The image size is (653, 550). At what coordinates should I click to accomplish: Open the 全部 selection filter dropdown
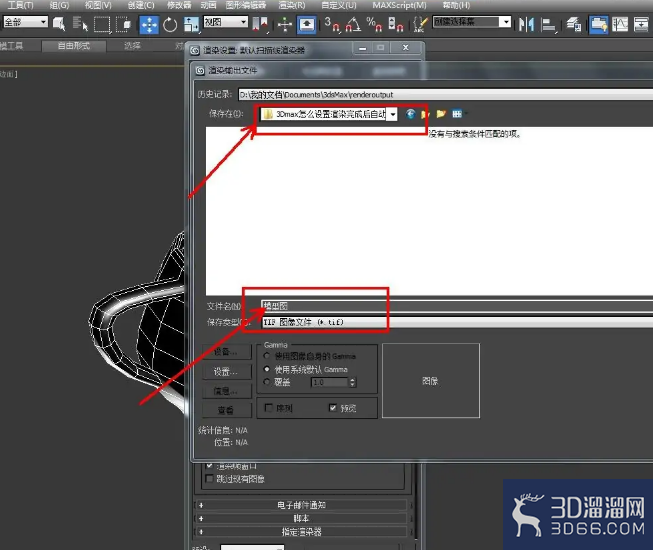pos(25,22)
